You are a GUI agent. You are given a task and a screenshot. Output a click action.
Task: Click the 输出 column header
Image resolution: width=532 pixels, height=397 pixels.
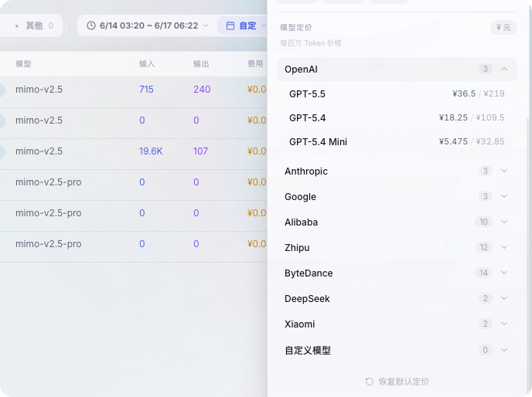tap(201, 64)
